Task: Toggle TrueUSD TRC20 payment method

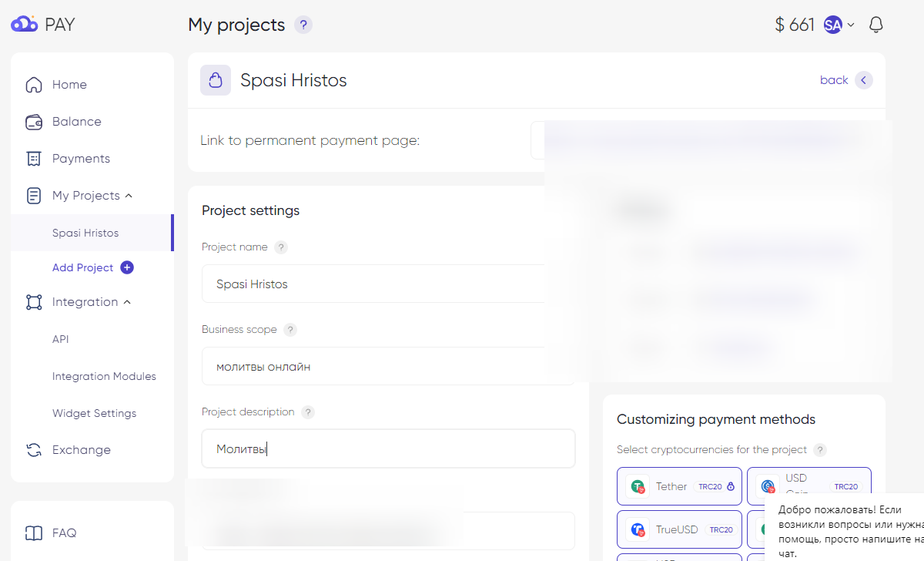Action: click(678, 529)
